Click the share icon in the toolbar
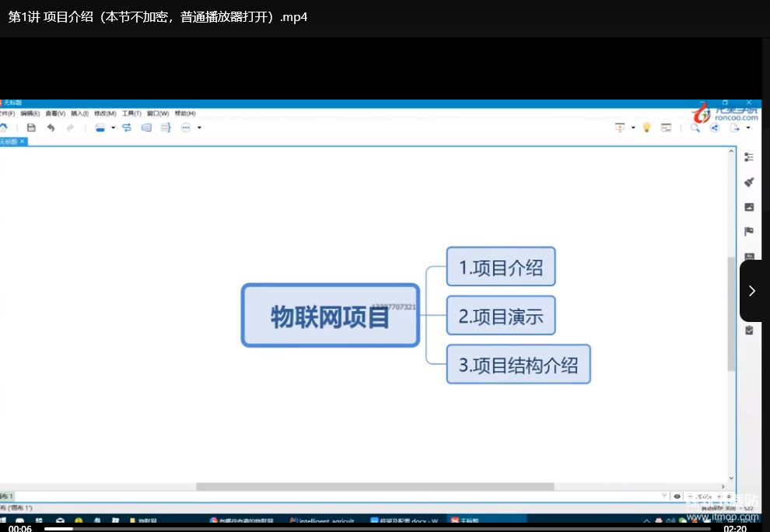Screen dimensions: 770x532 [x=715, y=128]
